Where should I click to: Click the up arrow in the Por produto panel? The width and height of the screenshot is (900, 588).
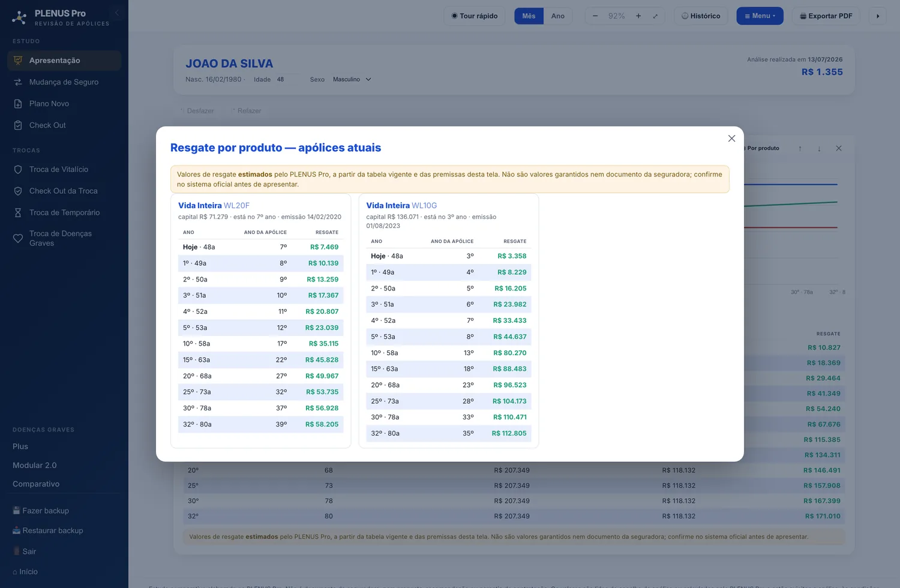tap(800, 148)
